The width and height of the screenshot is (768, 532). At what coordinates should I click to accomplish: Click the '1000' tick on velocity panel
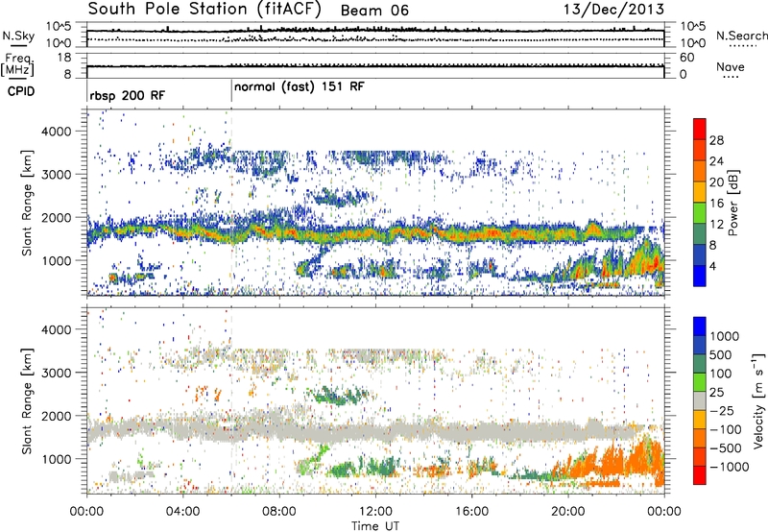pos(57,459)
